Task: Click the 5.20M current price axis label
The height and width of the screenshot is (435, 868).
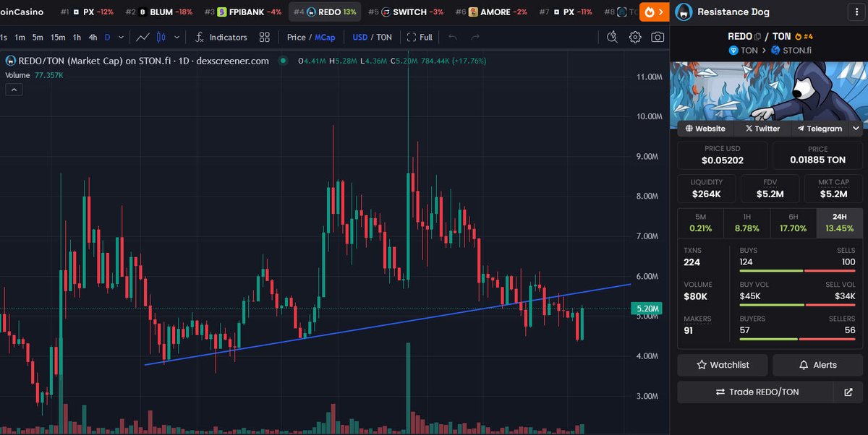Action: (x=646, y=309)
